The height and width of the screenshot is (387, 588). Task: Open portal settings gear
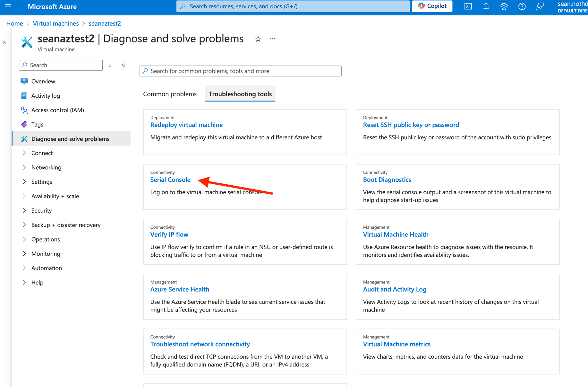(x=504, y=6)
